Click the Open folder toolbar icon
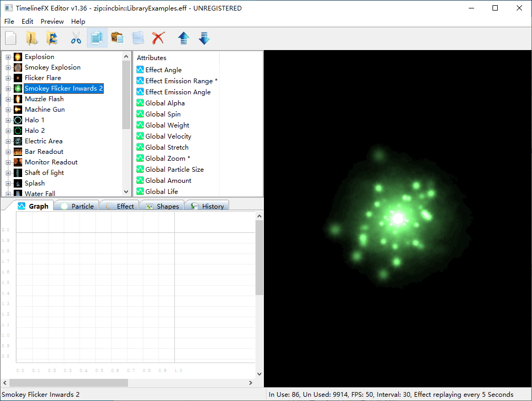Screen dimensions: 532x401 [x=32, y=38]
